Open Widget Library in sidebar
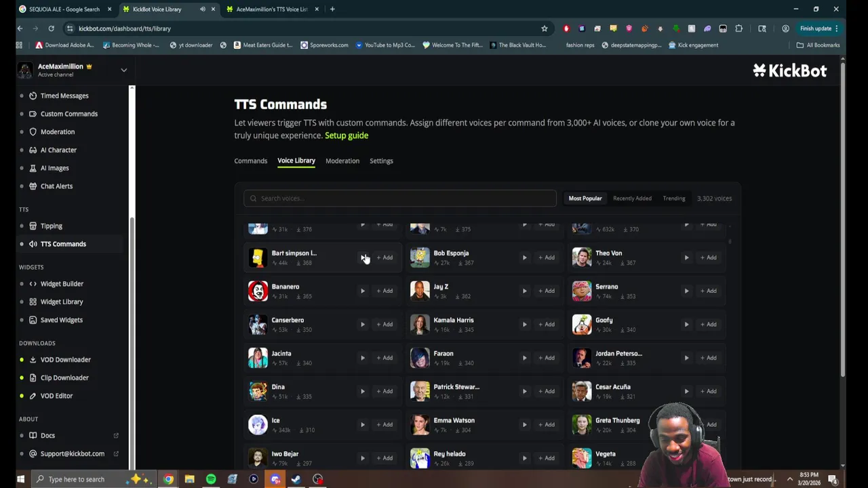 point(62,302)
